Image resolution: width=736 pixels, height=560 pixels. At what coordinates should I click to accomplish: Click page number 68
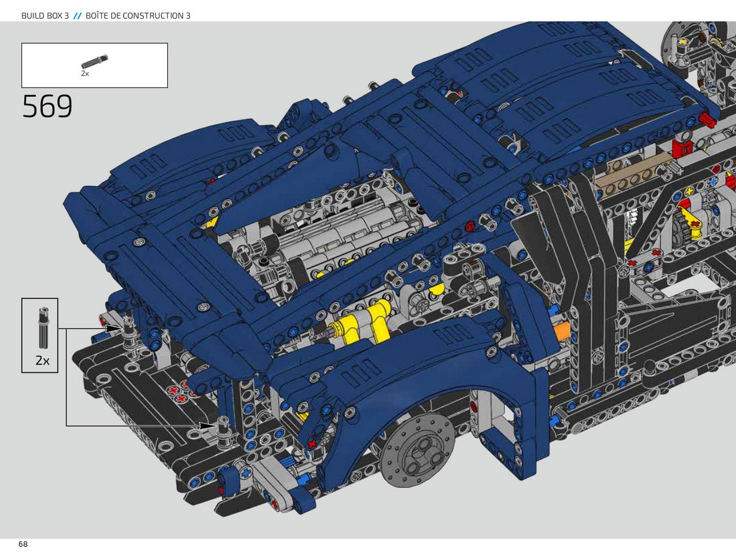pos(23,544)
